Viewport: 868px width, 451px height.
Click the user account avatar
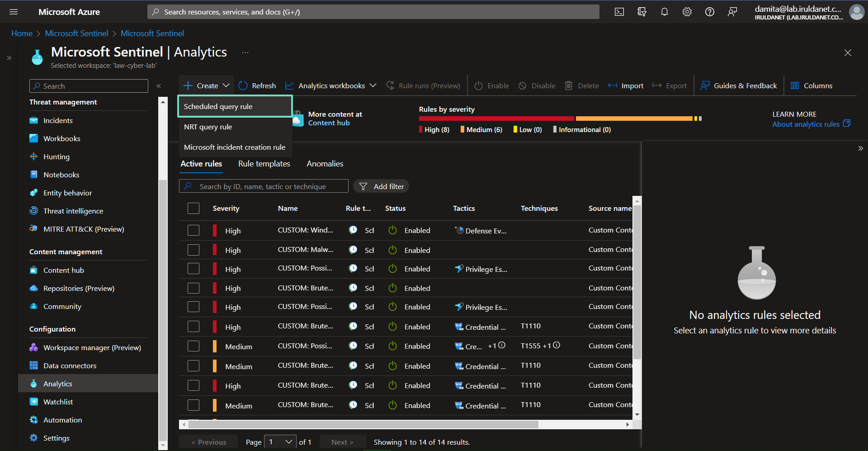856,12
